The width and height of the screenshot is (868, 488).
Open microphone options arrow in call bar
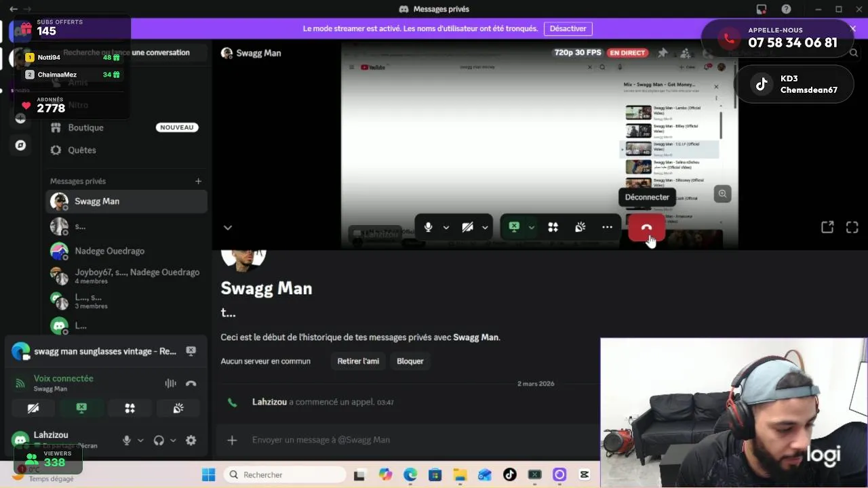(x=446, y=228)
